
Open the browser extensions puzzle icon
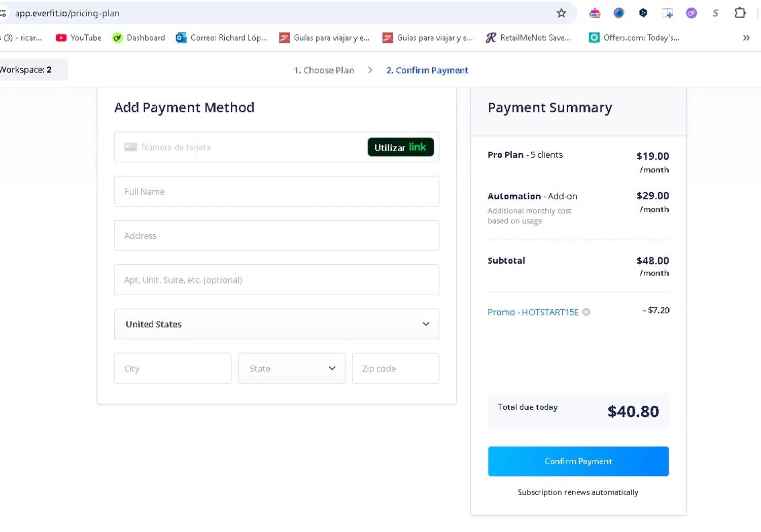[x=740, y=13]
